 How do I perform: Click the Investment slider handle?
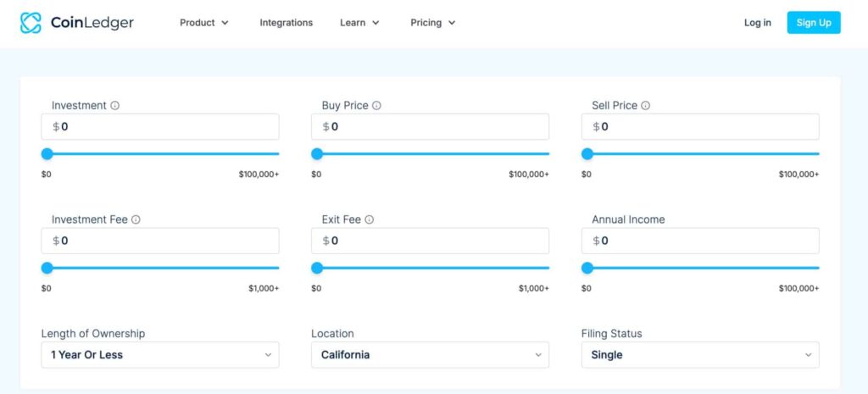(x=47, y=154)
